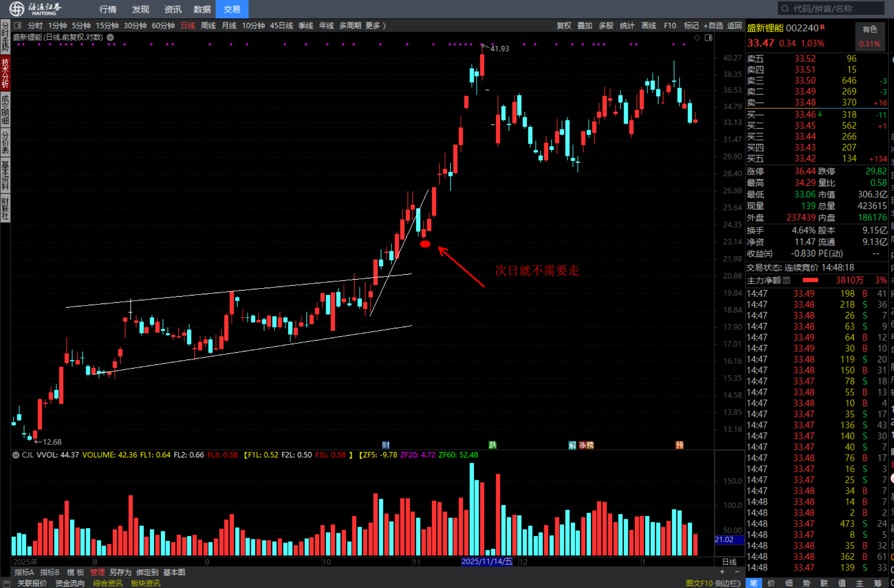Click the 主力净额 detail list icon

point(786,280)
